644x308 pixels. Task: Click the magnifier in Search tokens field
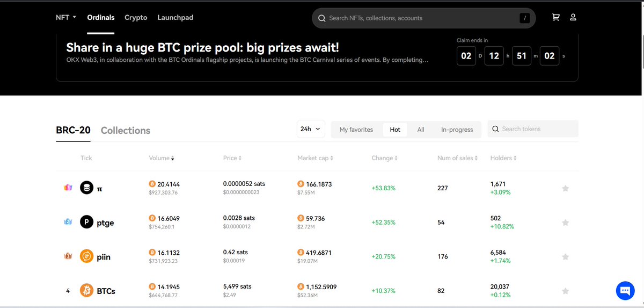tap(495, 129)
